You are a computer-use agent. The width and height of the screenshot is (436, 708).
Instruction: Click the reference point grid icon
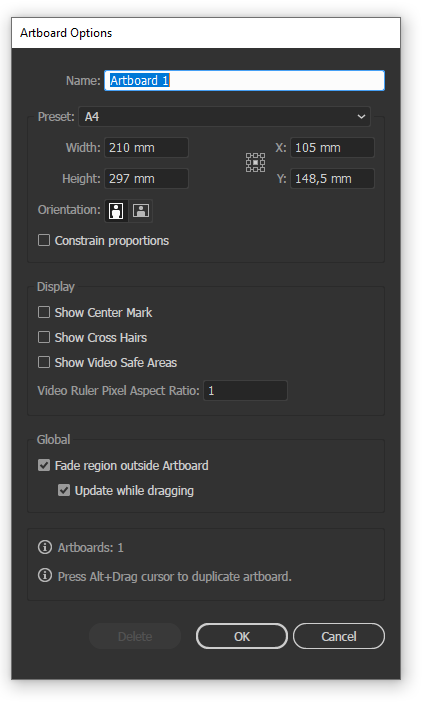tap(255, 163)
